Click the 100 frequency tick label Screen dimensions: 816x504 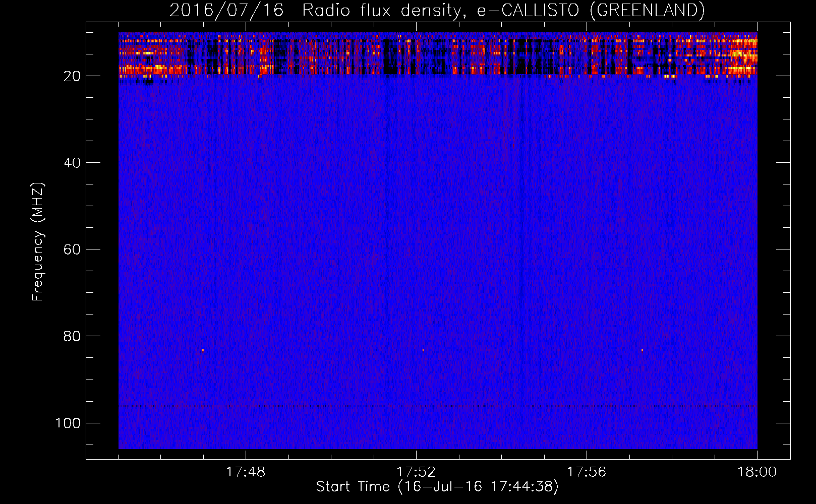[68, 423]
